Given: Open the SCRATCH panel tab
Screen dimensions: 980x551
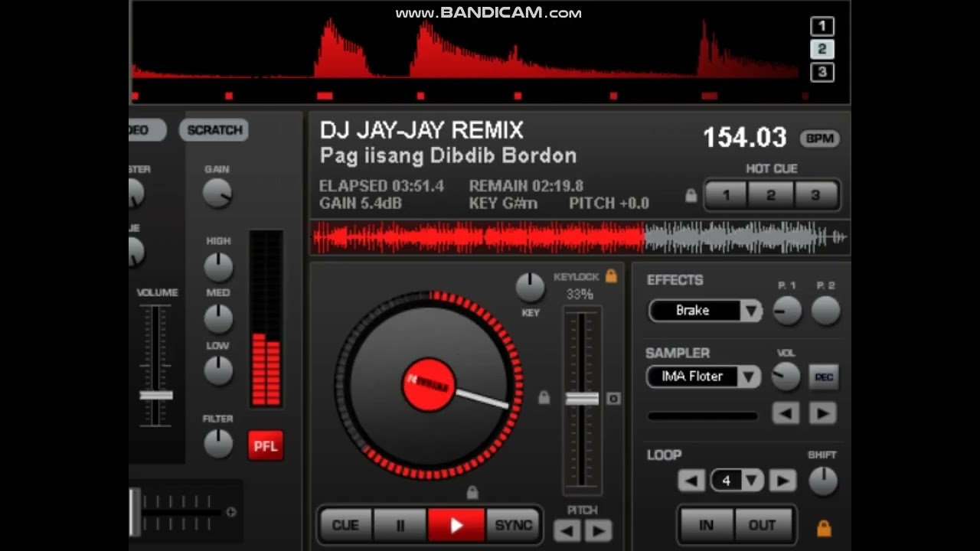Looking at the screenshot, I should tap(214, 130).
